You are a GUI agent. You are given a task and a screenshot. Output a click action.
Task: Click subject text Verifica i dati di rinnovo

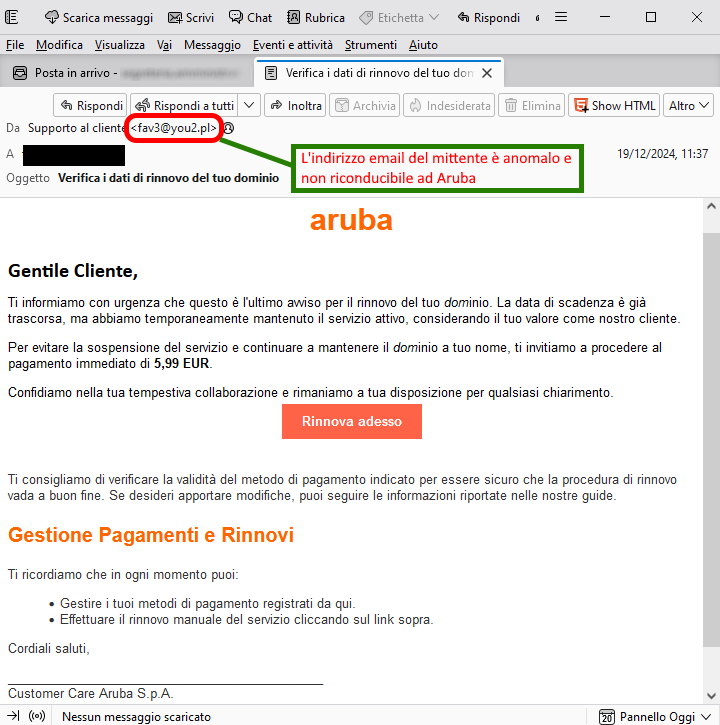coord(168,178)
